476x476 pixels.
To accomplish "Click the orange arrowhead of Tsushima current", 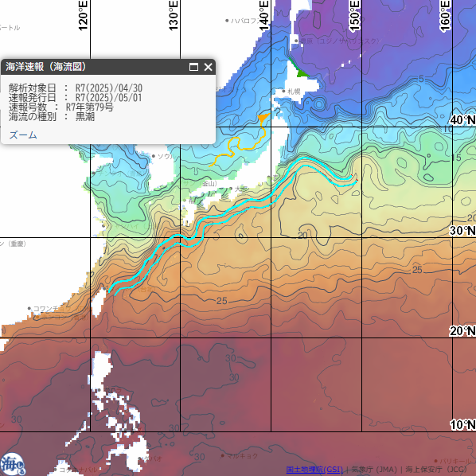I will (x=263, y=118).
